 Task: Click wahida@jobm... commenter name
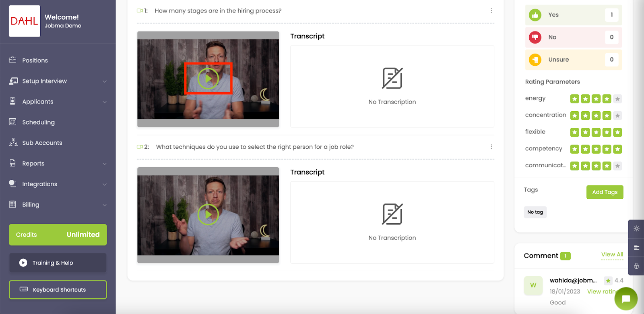[573, 281]
